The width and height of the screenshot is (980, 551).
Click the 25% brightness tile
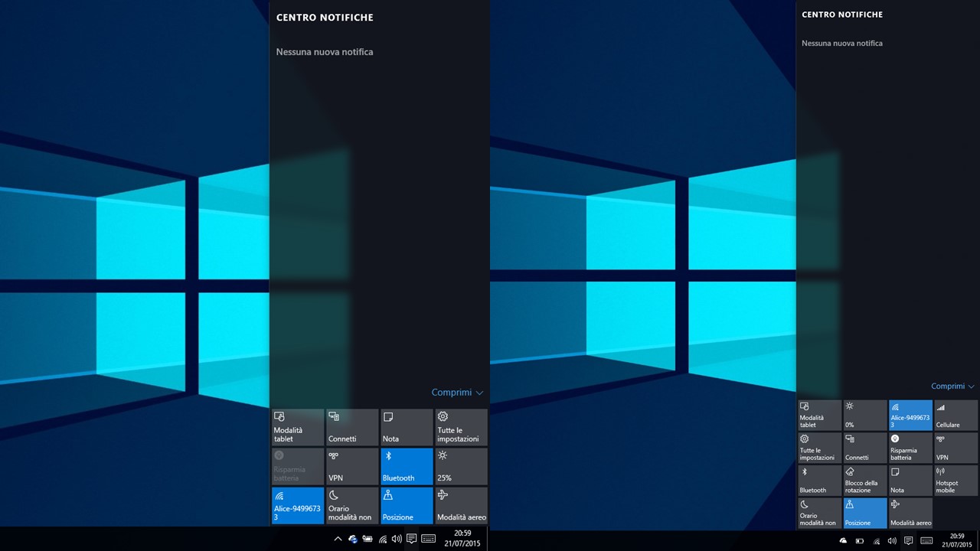(x=462, y=466)
